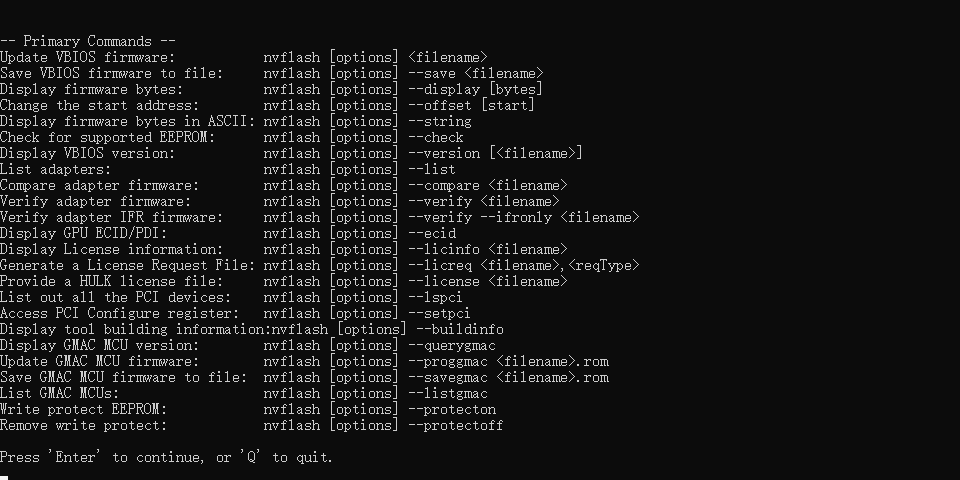Click the 'Update VBIOS firmware:' line label

(x=88, y=58)
